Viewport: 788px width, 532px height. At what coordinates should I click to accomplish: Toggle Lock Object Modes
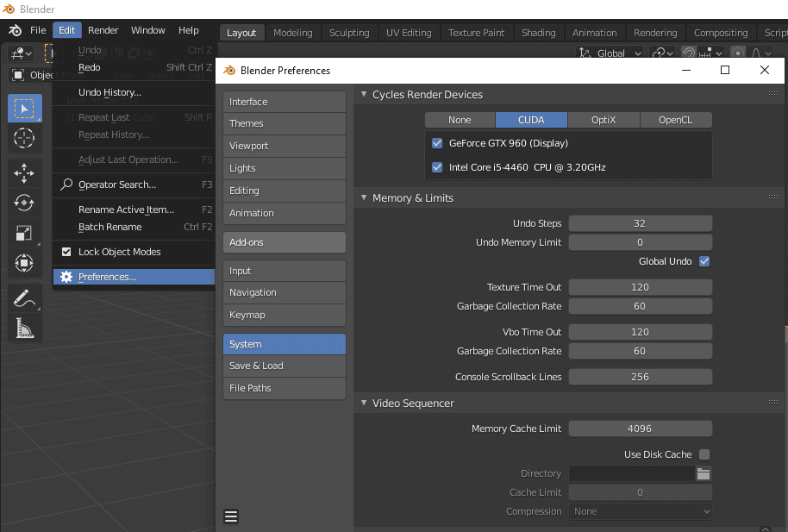coord(66,253)
